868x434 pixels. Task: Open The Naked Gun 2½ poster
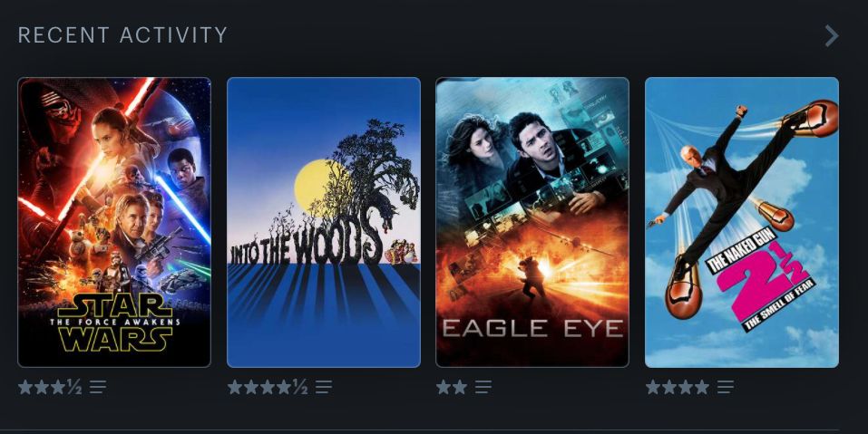742,222
